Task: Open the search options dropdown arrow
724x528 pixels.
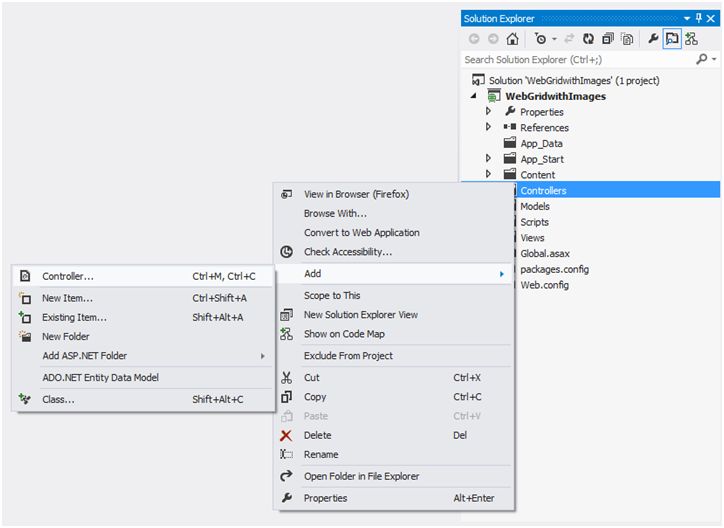Action: [x=714, y=59]
